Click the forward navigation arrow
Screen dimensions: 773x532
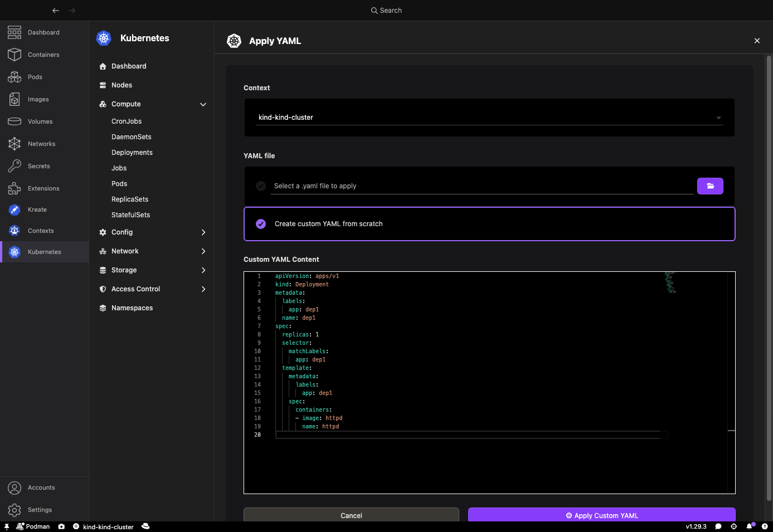[x=72, y=11]
